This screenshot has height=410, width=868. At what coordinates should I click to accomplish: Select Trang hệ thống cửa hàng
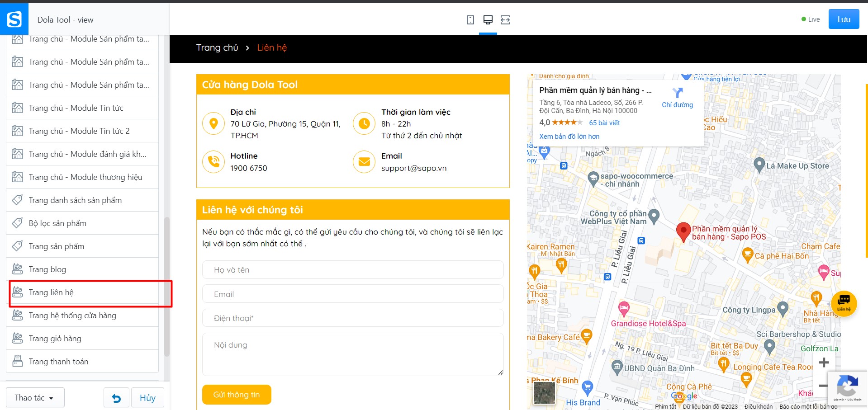pyautogui.click(x=82, y=316)
